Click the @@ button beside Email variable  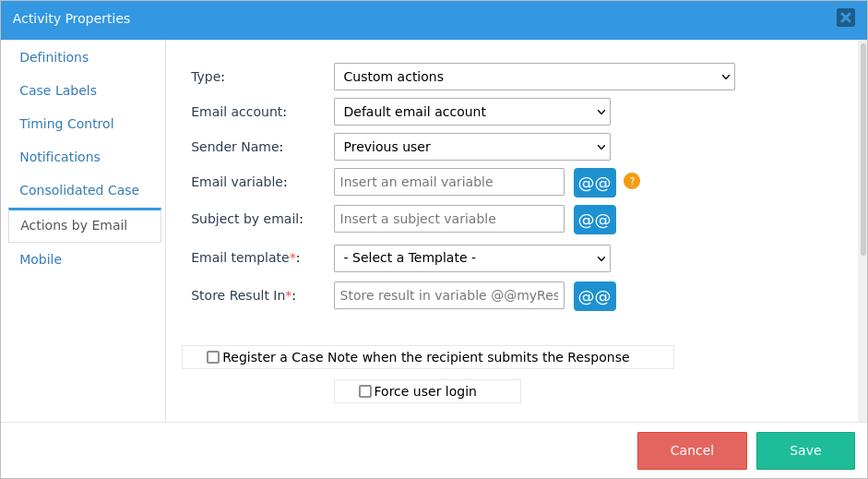click(594, 183)
